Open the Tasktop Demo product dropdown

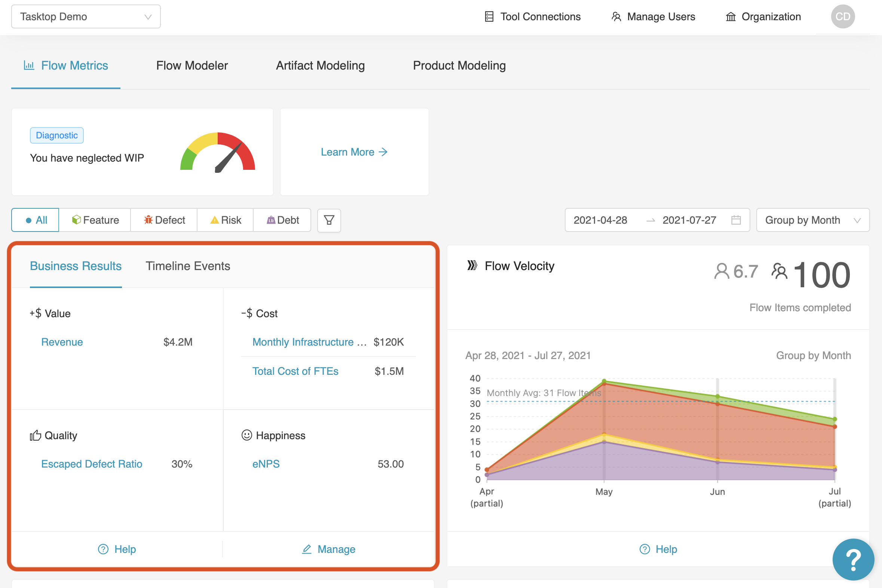coord(86,16)
